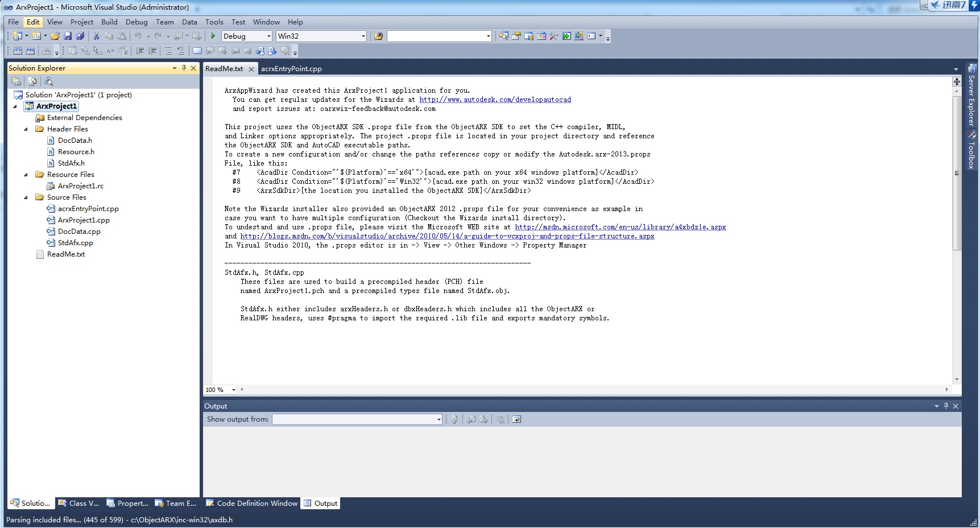Viewport: 980px width, 528px height.
Task: Toggle auto-hide pin on Solution Explorer
Action: point(184,68)
